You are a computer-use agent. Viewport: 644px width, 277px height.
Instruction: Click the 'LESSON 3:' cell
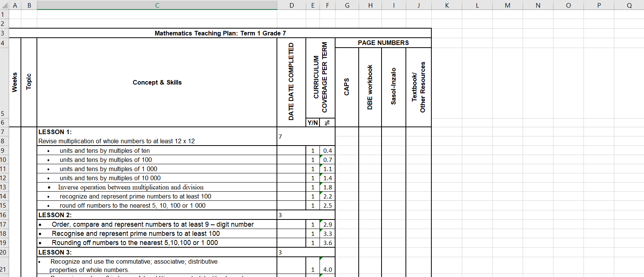click(157, 252)
